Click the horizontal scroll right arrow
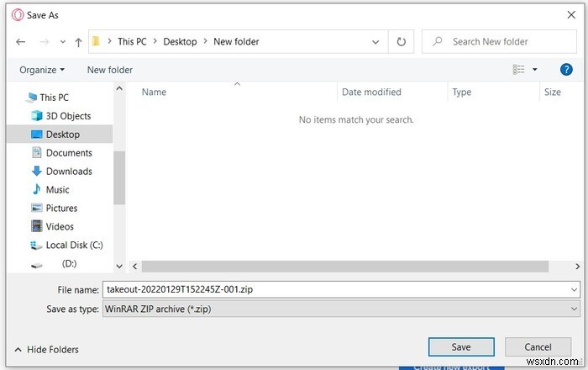 (577, 267)
